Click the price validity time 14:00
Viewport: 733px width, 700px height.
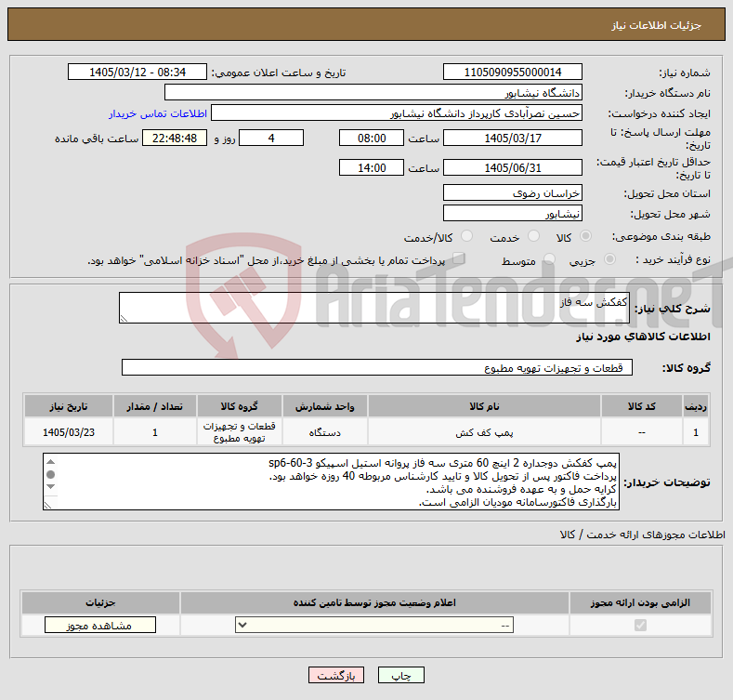(x=372, y=167)
